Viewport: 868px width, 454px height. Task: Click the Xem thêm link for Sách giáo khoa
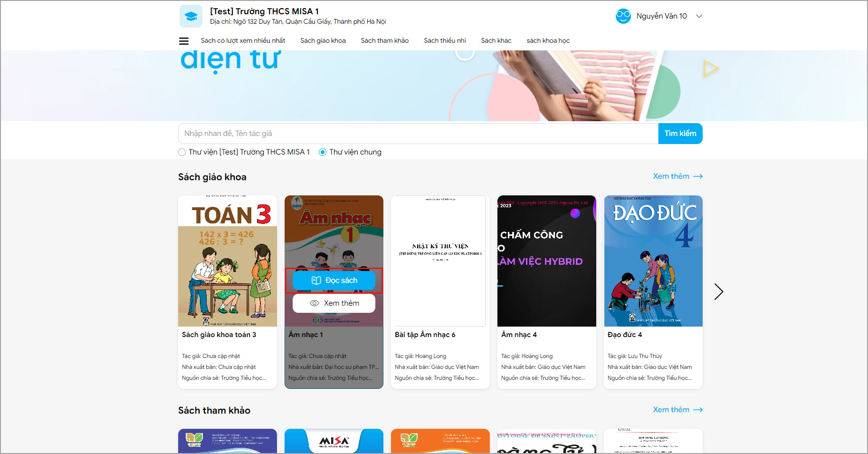(x=671, y=176)
